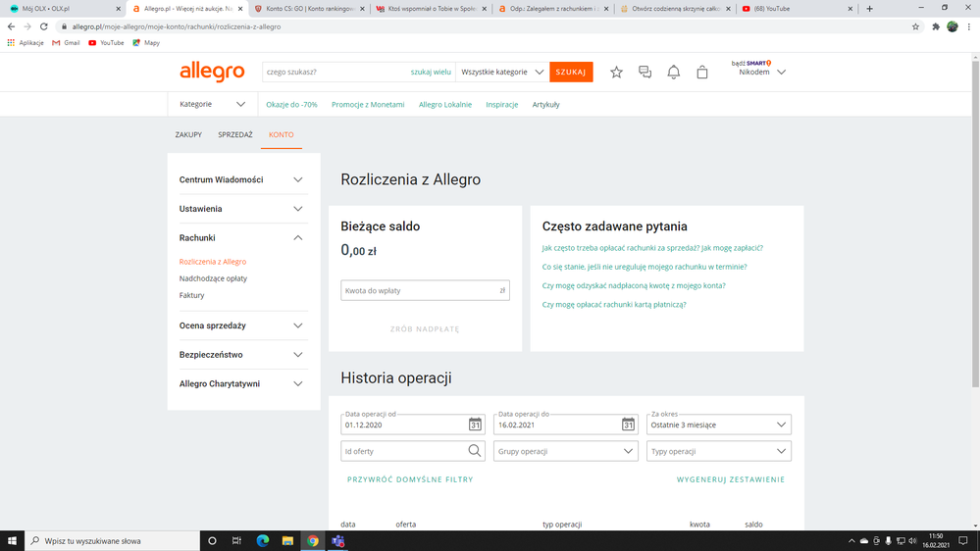Viewport: 980px width, 551px height.
Task: Open favorites via the star icon
Action: coord(616,73)
